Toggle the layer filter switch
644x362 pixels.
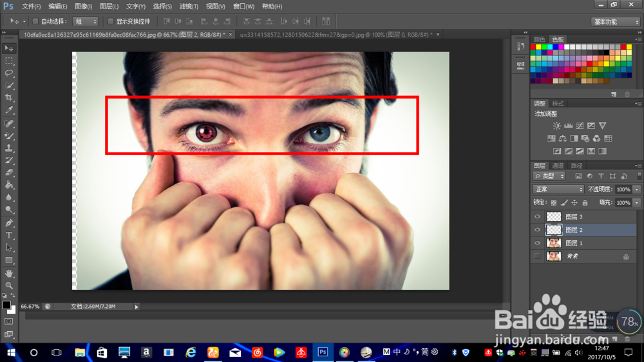pos(639,176)
